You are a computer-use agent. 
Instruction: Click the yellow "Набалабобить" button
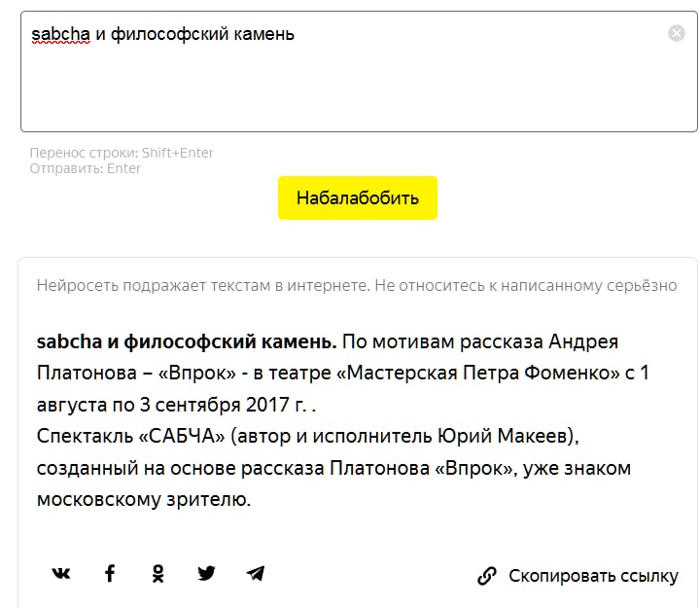tap(358, 197)
